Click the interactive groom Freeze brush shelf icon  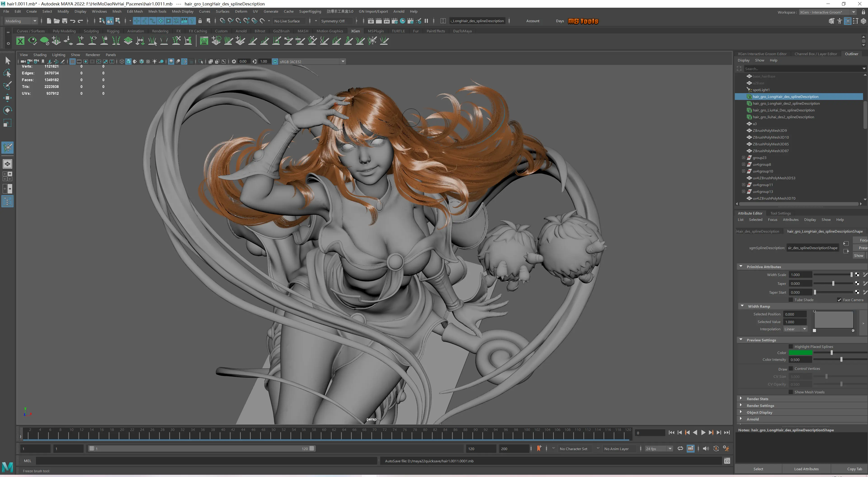coord(372,41)
